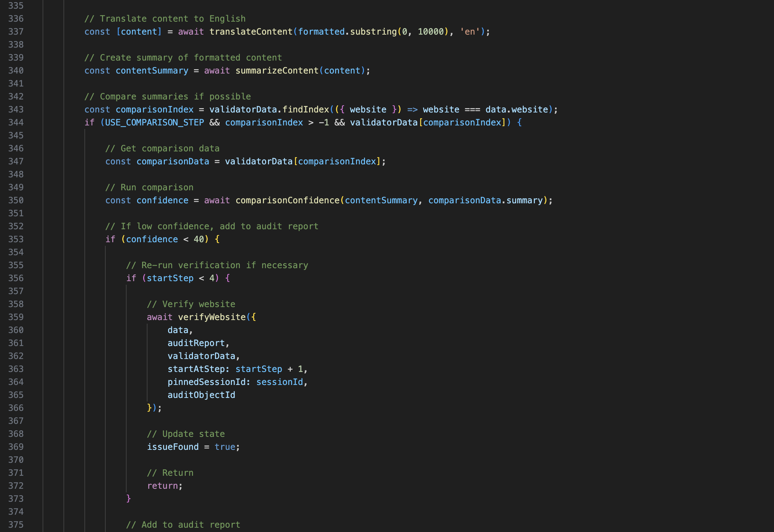Click the 'Translate content to English' comment
Viewport: 774px width, 532px height.
pos(165,19)
